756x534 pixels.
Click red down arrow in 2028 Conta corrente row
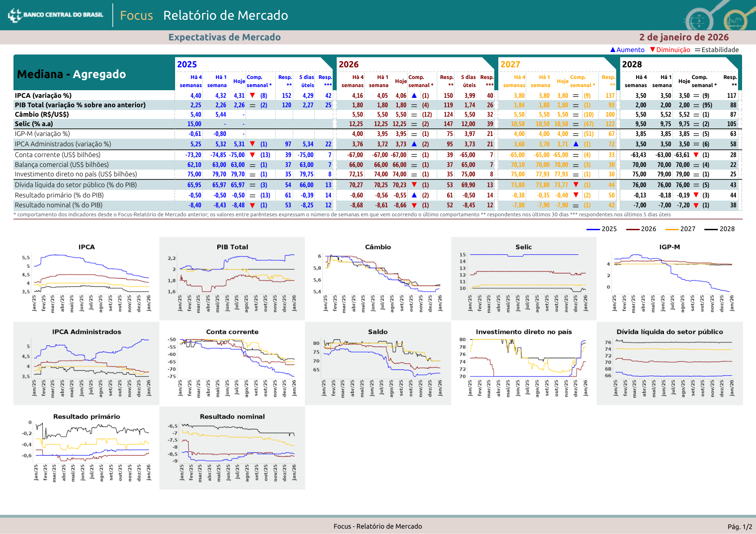click(x=696, y=155)
